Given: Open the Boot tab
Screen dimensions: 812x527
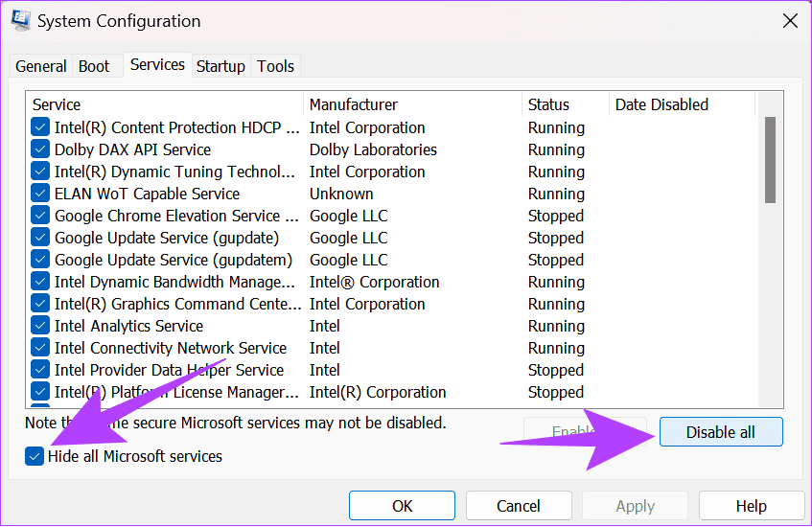Looking at the screenshot, I should 94,66.
